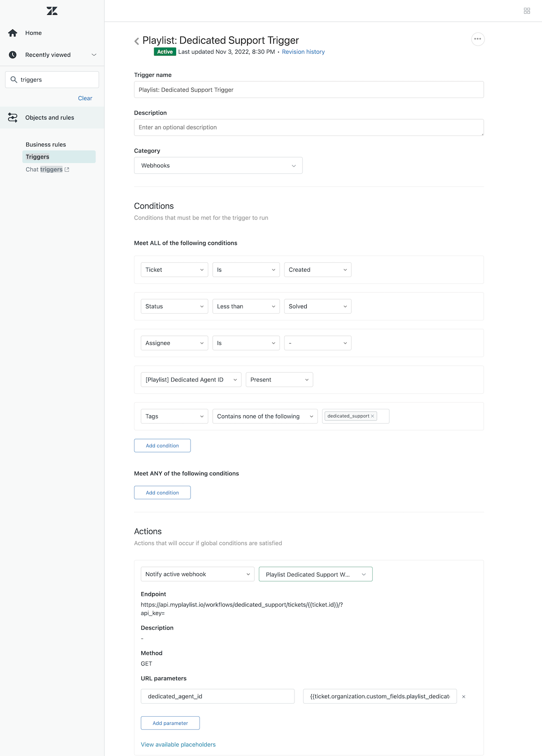This screenshot has height=756, width=542.
Task: Open the Category Webhooks dropdown
Action: pyautogui.click(x=218, y=166)
